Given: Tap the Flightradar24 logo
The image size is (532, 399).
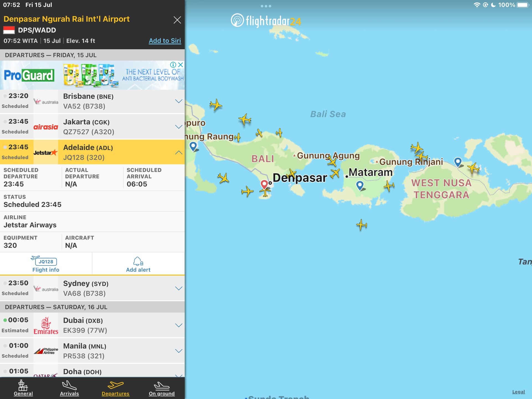Looking at the screenshot, I should point(266,21).
